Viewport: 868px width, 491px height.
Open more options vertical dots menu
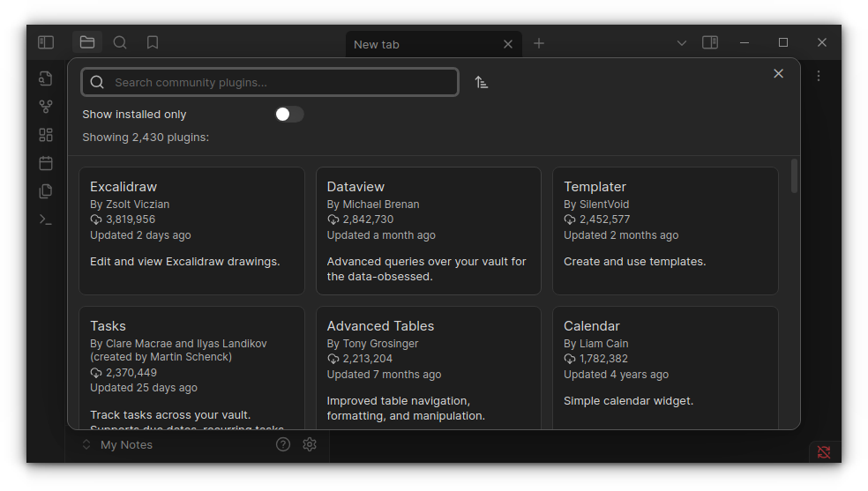tap(819, 77)
